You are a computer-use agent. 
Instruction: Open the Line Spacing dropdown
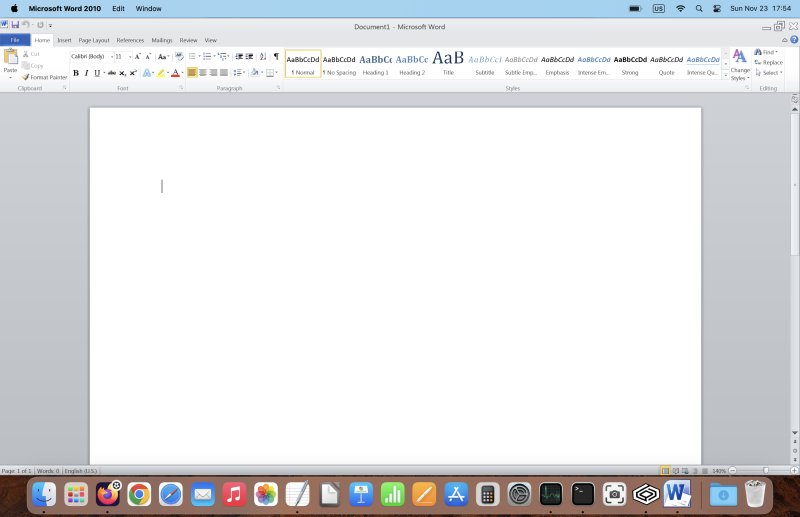coord(239,73)
